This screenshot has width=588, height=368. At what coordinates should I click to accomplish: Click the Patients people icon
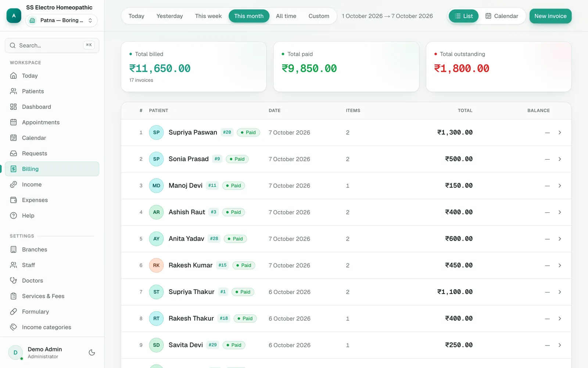(14, 91)
